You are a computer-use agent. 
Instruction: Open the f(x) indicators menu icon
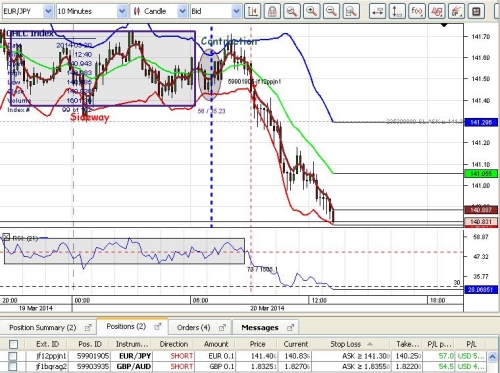tap(417, 11)
